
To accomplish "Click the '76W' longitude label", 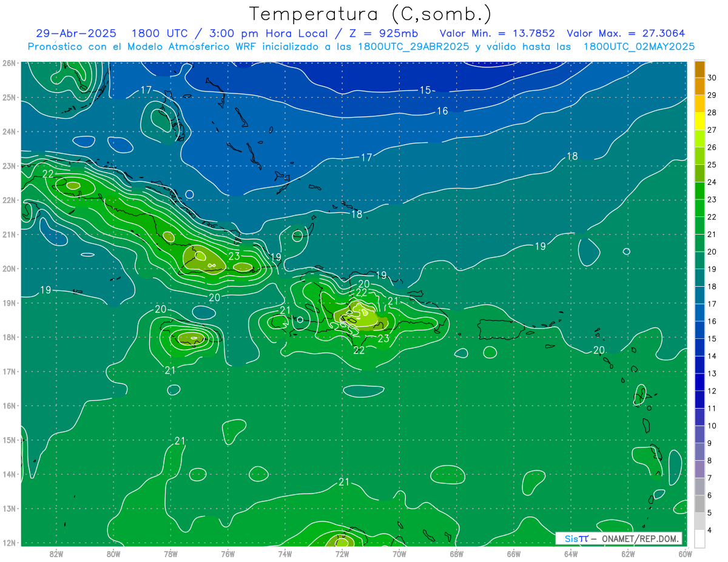I will [228, 554].
